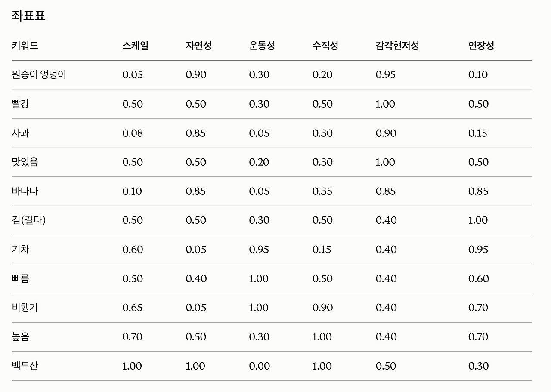Click the 맛있음 row label
This screenshot has width=551, height=392.
25,162
